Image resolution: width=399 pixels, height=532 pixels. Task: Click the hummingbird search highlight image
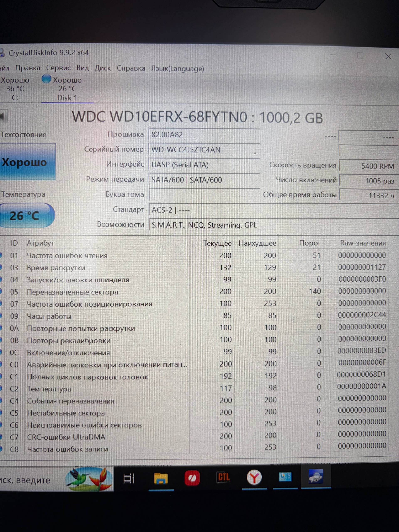point(89,479)
